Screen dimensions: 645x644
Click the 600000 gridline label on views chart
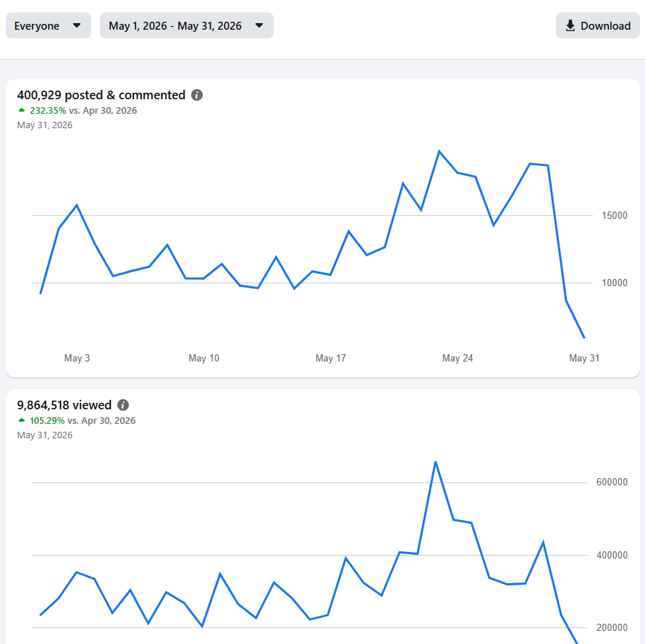(x=612, y=482)
